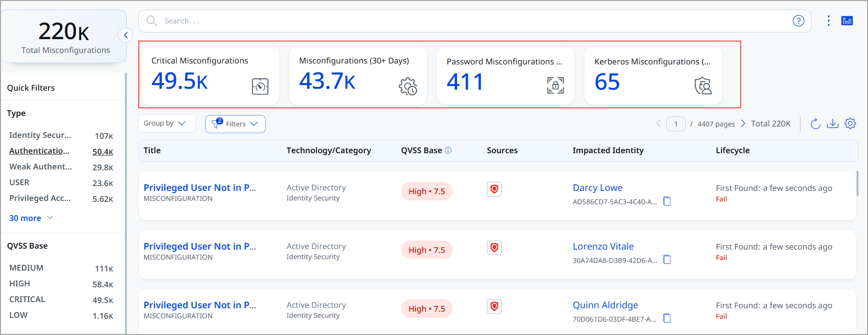Click the Search input field
The height and width of the screenshot is (335, 868).
(x=475, y=21)
